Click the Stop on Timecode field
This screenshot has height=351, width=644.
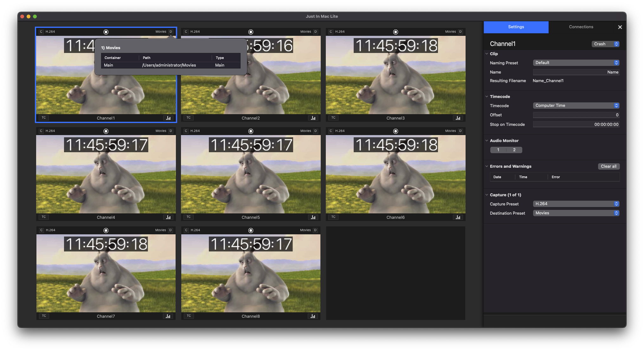click(576, 125)
